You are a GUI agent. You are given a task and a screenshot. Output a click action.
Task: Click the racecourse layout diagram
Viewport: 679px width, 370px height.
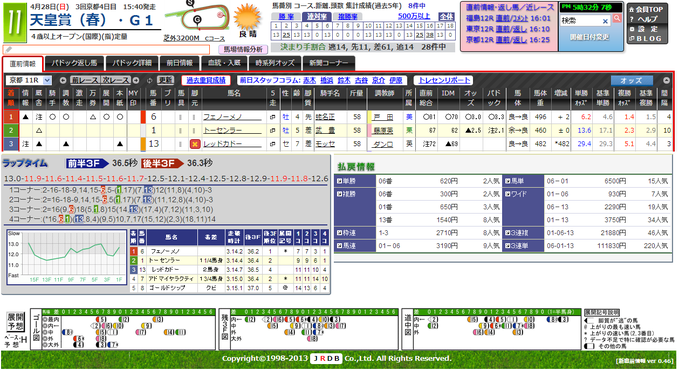point(197,17)
